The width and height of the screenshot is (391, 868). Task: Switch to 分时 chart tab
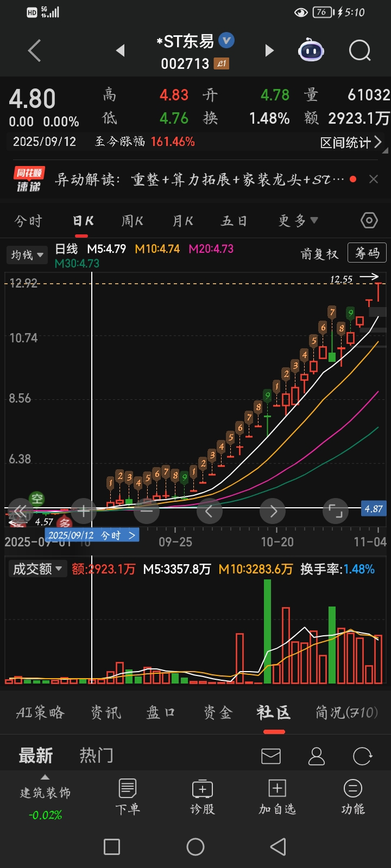28,221
